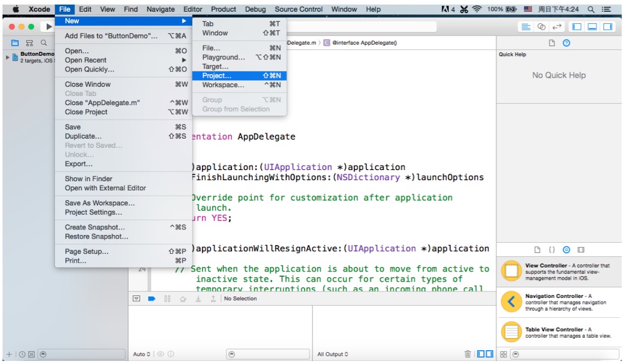The height and width of the screenshot is (364, 626).
Task: Choose Playground... from the New submenu
Action: (240, 57)
